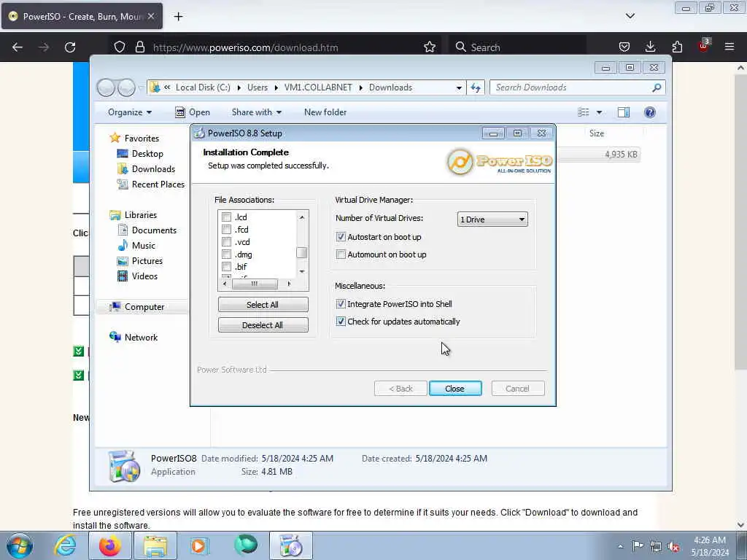The image size is (747, 560).
Task: Click the file associations vertical scrollbar thumb
Action: 301,253
